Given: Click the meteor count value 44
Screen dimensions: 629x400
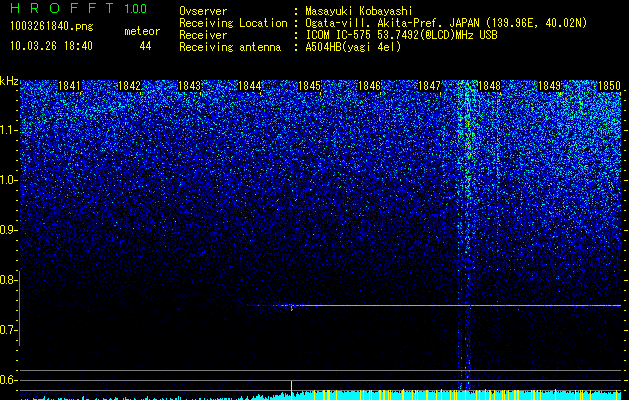Looking at the screenshot, I should [x=145, y=46].
